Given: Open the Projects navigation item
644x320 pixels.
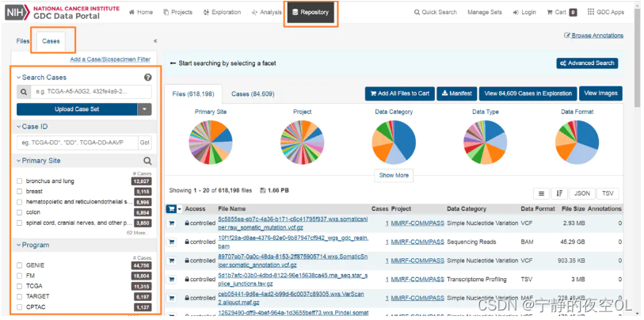Looking at the screenshot, I should [x=178, y=13].
